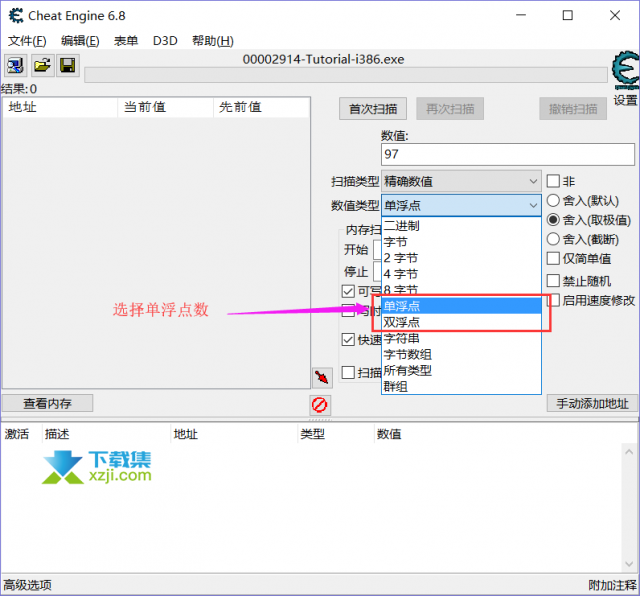Click Cheat Engine title bar icon

pyautogui.click(x=16, y=16)
